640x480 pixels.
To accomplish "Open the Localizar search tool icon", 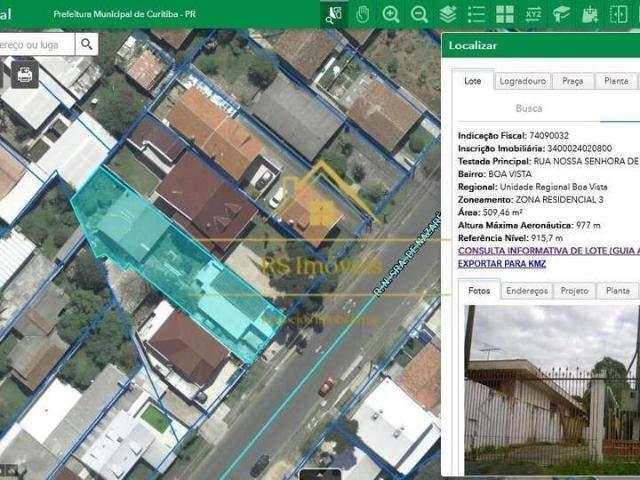I will pyautogui.click(x=334, y=14).
